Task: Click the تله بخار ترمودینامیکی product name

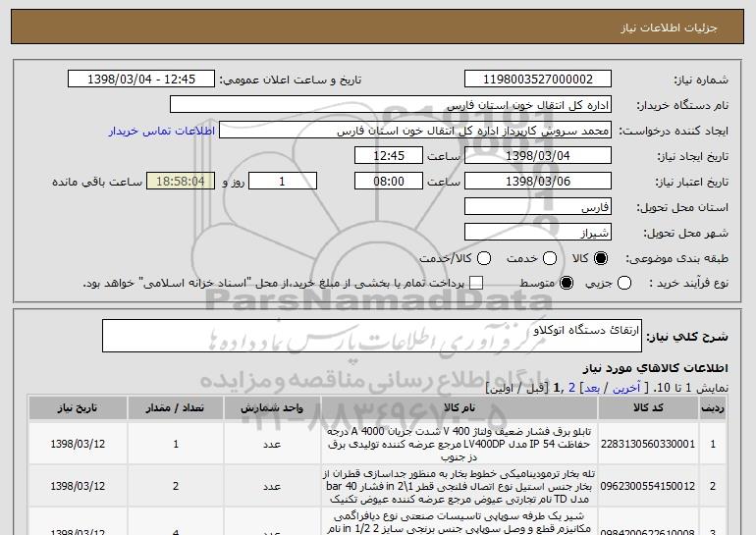Action: tap(459, 486)
